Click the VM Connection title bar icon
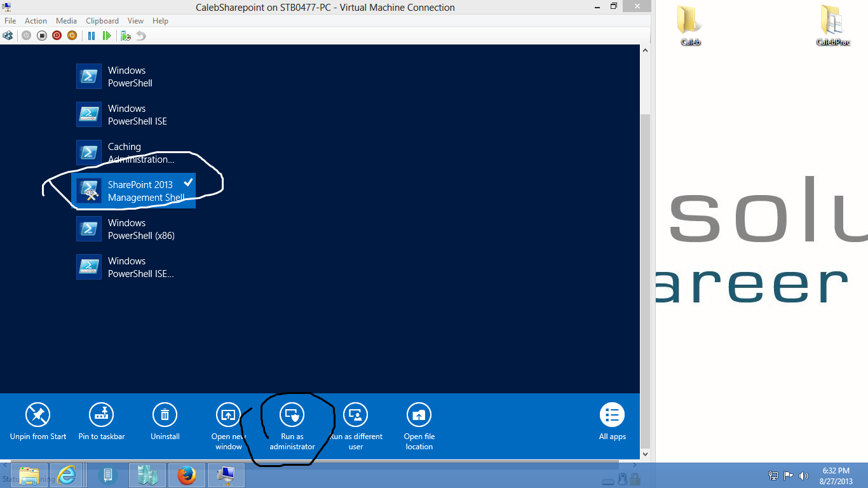This screenshot has height=488, width=868. tap(7, 7)
